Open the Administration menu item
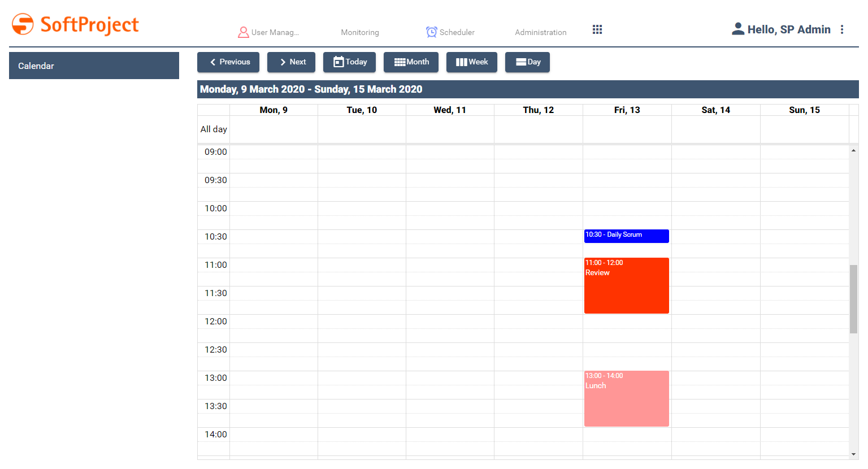The width and height of the screenshot is (868, 469). tap(540, 32)
